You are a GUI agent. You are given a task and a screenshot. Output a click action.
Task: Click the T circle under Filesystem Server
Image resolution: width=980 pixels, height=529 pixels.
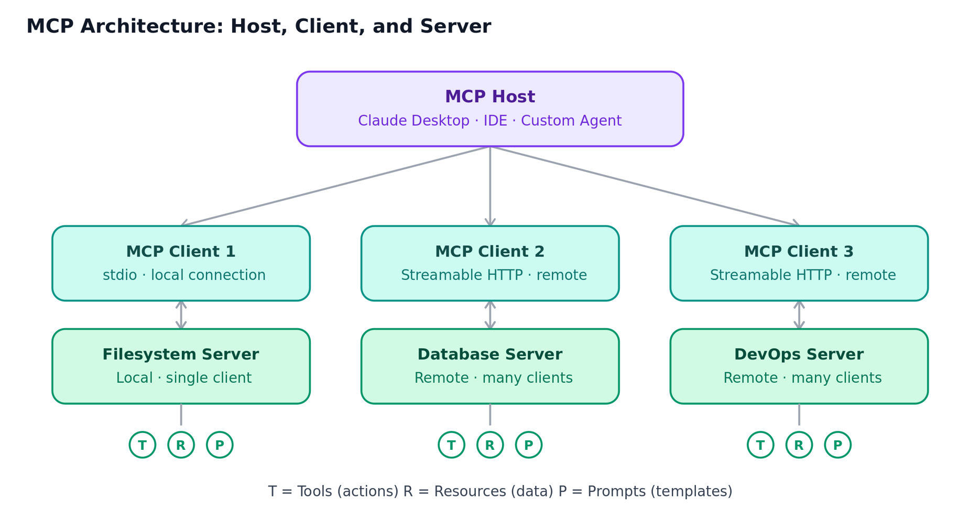(x=143, y=445)
